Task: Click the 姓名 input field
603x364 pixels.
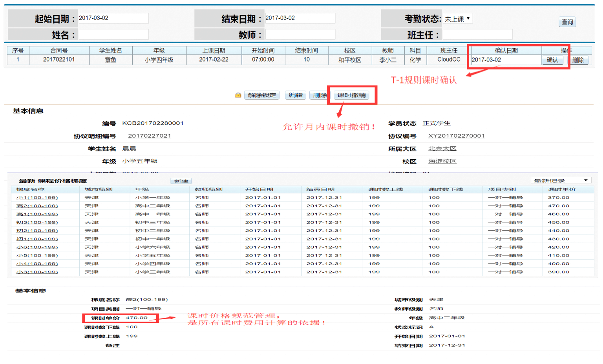Action: 113,35
